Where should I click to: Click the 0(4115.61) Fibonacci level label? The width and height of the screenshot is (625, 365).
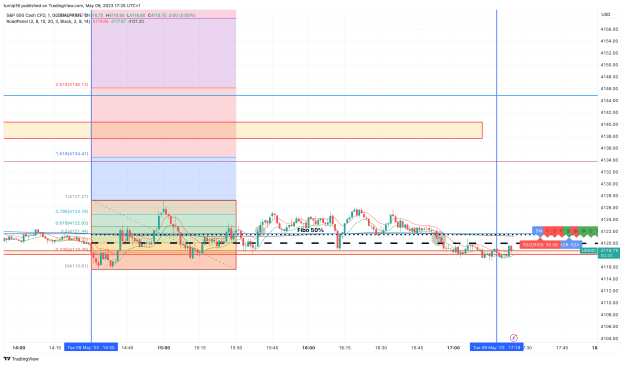coord(77,266)
